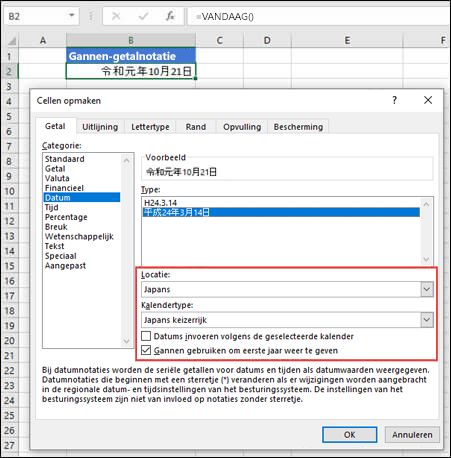The height and width of the screenshot is (458, 451).
Task: Click the formula bar containing =VANDAAG()
Action: pos(318,16)
